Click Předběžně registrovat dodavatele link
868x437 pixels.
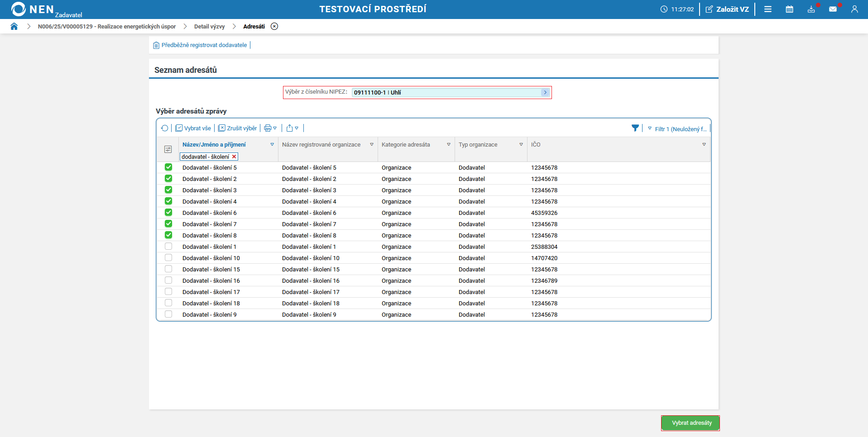coord(204,45)
